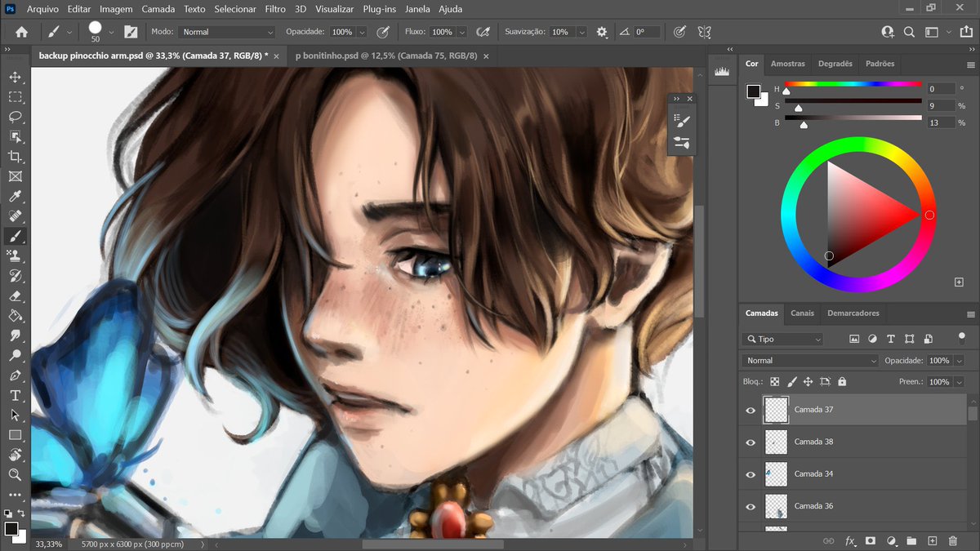980x551 pixels.
Task: Open layer styles fx menu
Action: 850,540
